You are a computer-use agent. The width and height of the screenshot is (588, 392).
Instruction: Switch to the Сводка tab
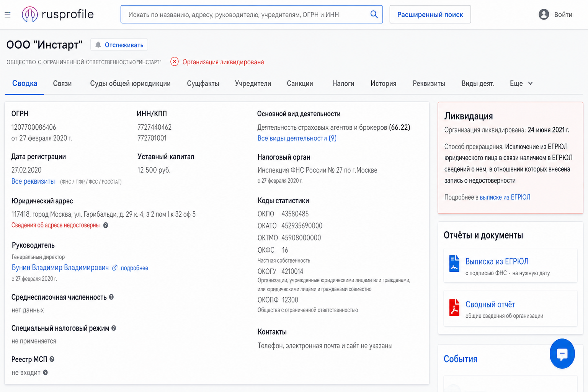[24, 83]
